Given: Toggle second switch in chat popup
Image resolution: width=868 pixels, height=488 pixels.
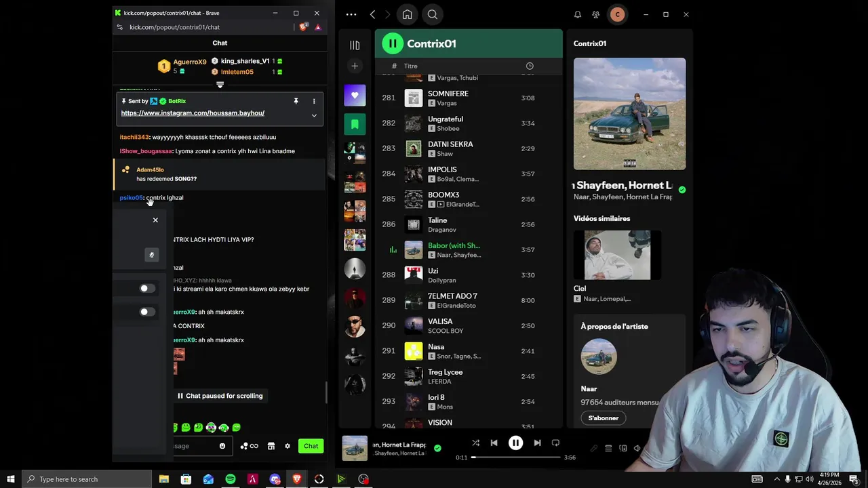Looking at the screenshot, I should (x=147, y=312).
